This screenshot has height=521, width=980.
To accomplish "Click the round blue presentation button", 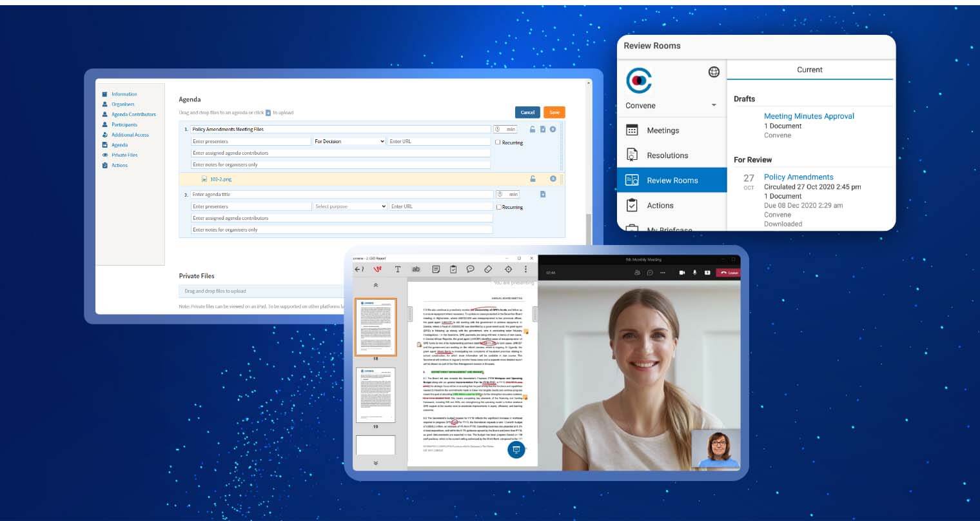I will pyautogui.click(x=516, y=449).
